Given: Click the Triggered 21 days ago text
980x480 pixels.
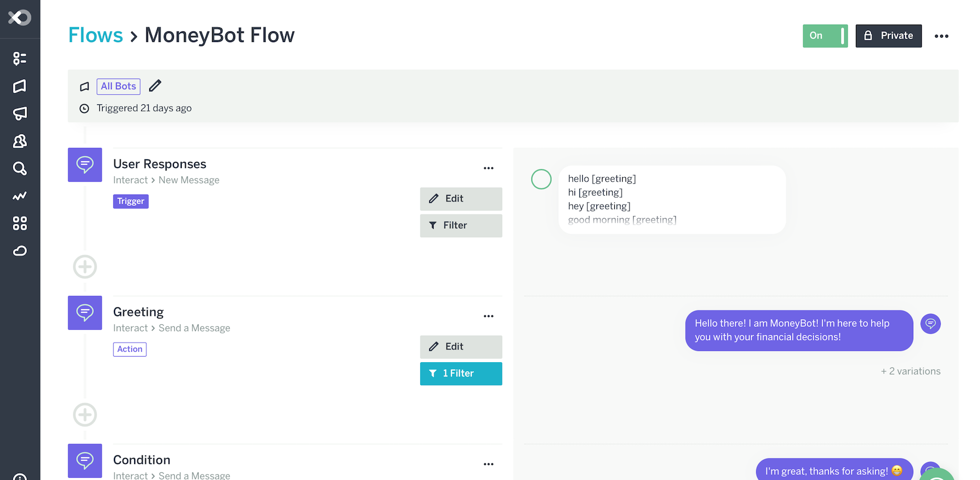Looking at the screenshot, I should point(144,108).
